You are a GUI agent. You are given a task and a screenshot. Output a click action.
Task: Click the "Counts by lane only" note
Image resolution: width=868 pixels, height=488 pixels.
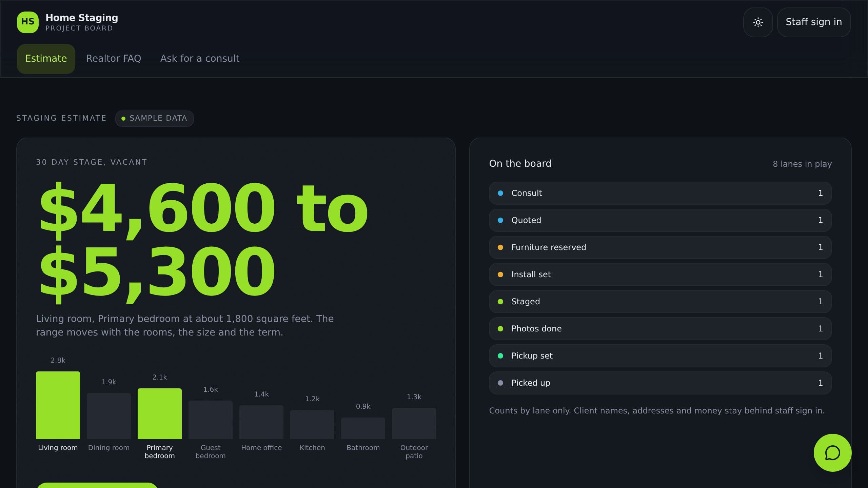[657, 411]
